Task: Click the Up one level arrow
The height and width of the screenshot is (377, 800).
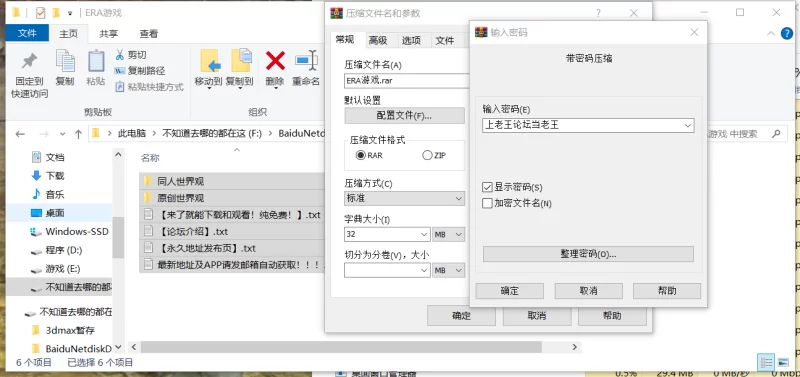Action: point(78,134)
